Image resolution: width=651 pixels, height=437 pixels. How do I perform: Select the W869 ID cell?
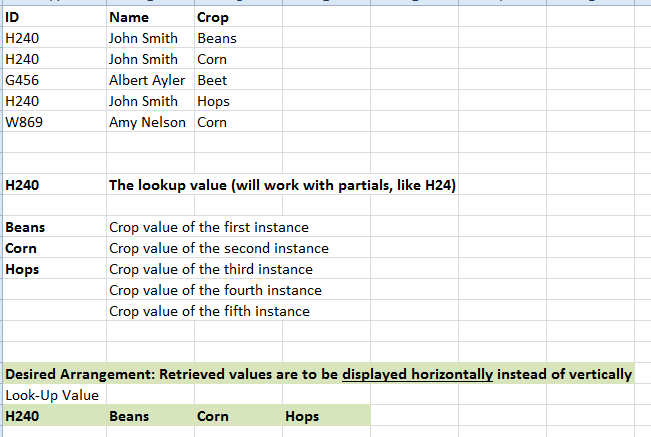(54, 122)
